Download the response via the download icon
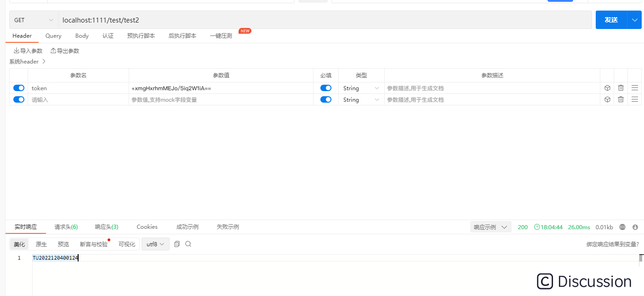The width and height of the screenshot is (644, 296). [x=635, y=226]
